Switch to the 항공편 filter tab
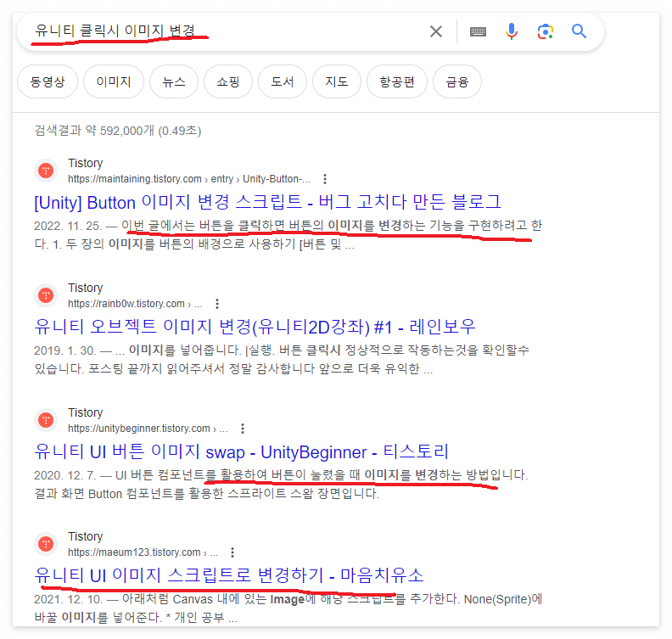The width and height of the screenshot is (672, 639). [397, 81]
